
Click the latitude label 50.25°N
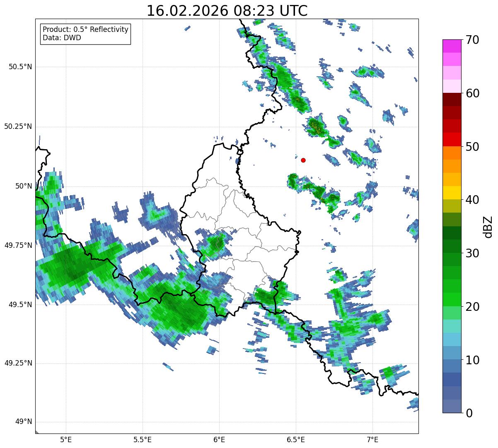pos(18,126)
